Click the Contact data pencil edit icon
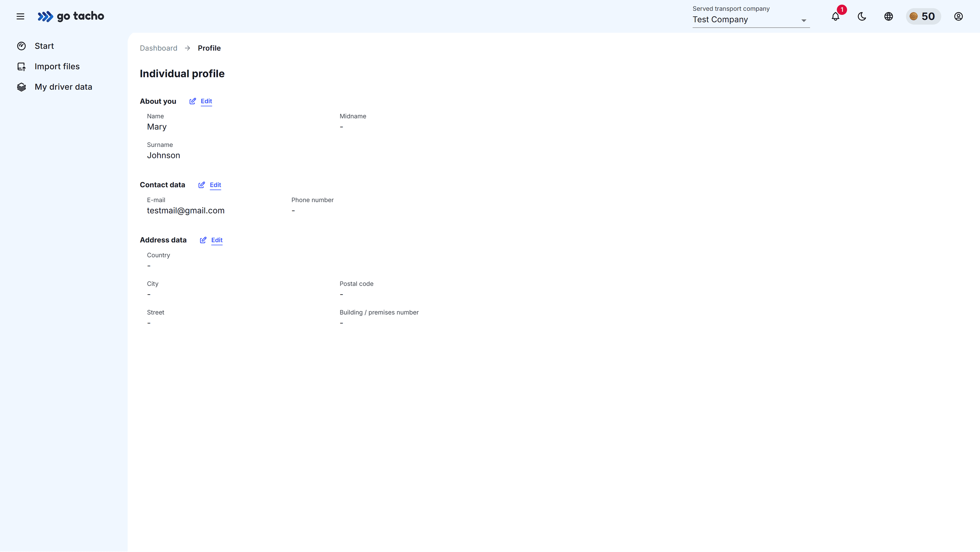 click(202, 185)
